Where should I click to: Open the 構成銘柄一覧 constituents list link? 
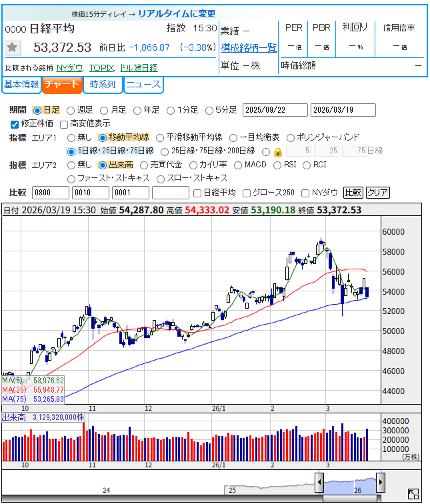(249, 48)
